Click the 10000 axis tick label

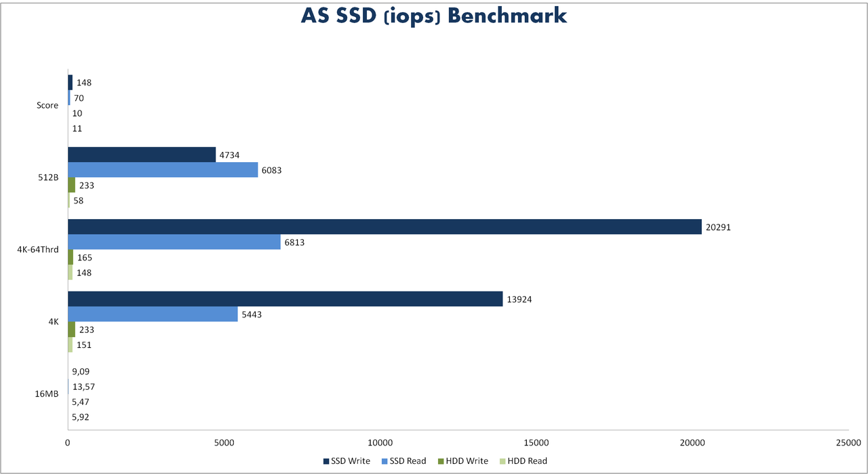click(x=380, y=443)
